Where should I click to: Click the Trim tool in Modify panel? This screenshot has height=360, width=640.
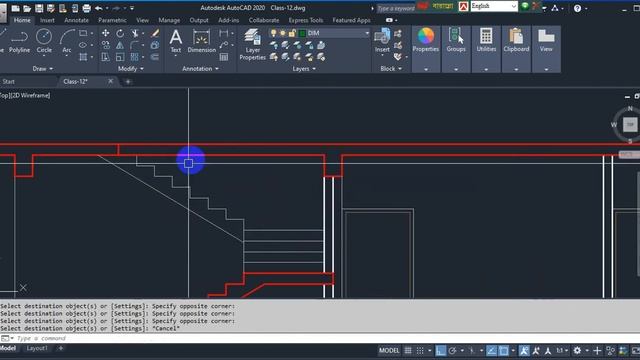[134, 33]
